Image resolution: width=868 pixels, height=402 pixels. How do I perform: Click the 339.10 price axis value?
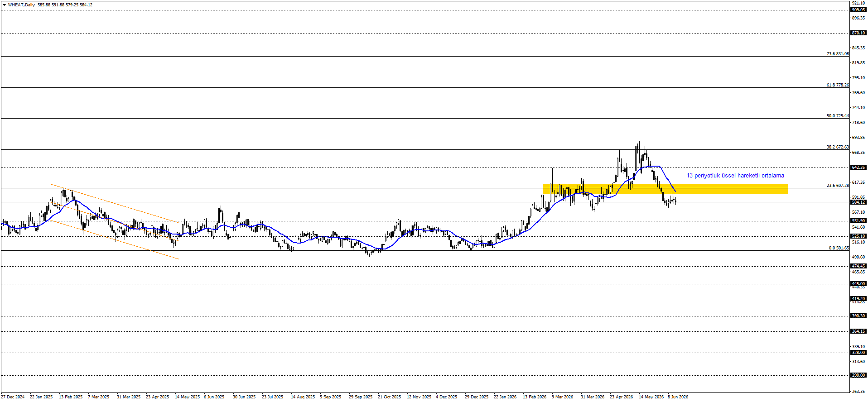pyautogui.click(x=858, y=347)
